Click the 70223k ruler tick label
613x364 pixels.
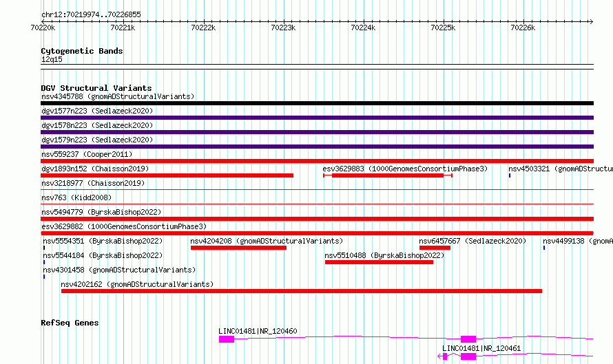[283, 28]
